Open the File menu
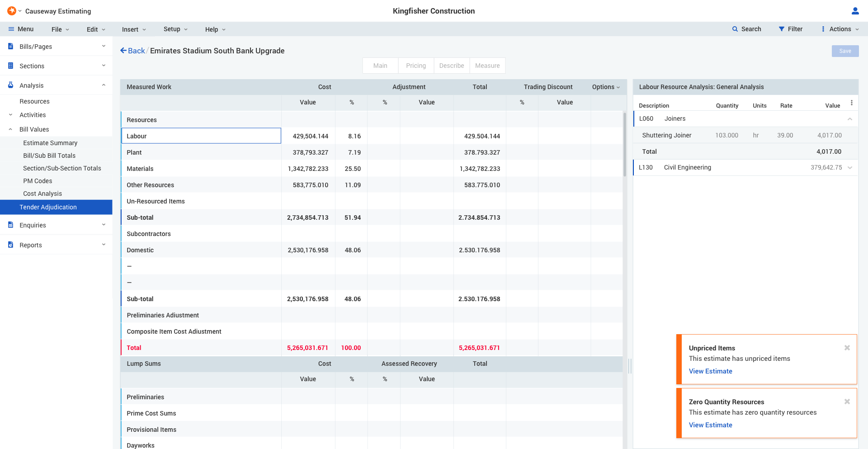 [60, 29]
